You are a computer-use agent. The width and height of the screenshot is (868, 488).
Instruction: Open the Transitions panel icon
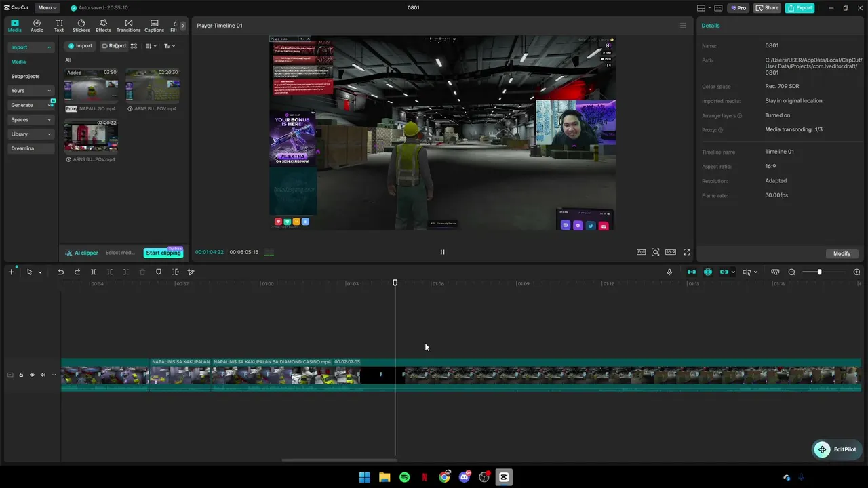pos(128,26)
